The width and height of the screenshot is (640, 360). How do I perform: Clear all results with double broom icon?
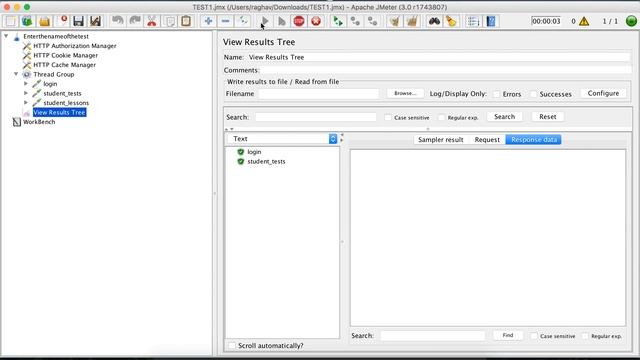pos(412,21)
